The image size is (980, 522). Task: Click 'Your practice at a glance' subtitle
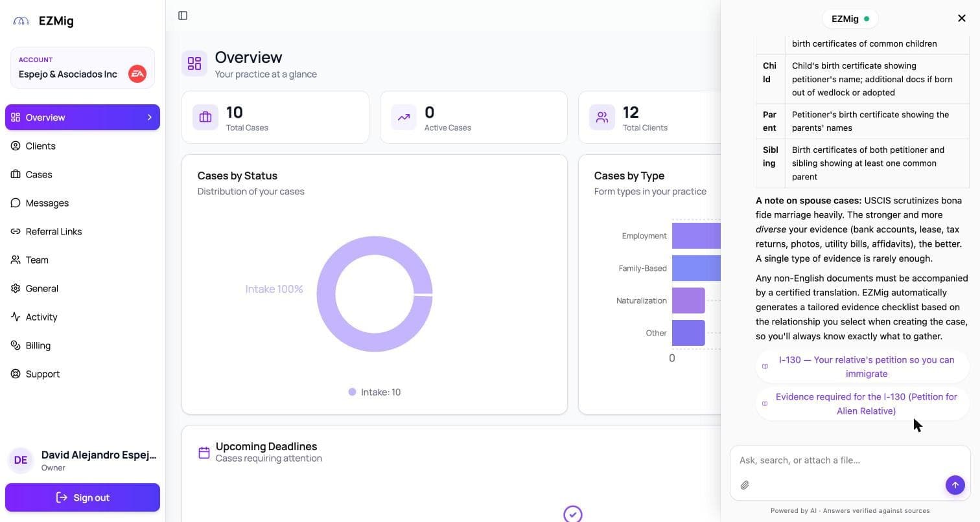pos(266,74)
